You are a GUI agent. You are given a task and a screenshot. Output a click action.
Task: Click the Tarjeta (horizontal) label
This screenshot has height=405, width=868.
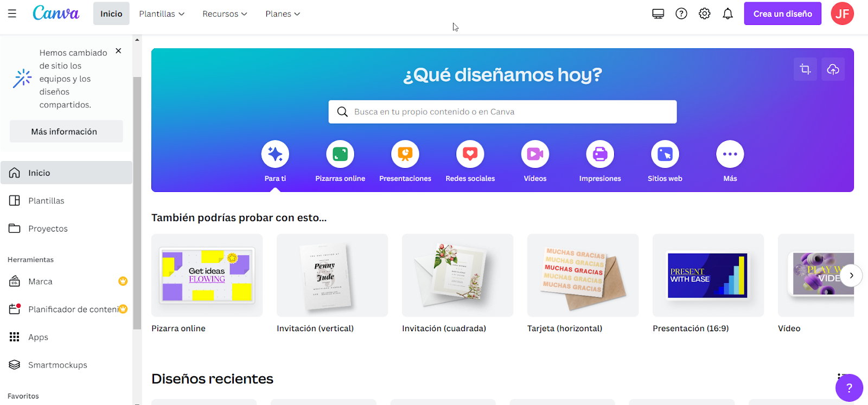pyautogui.click(x=565, y=329)
